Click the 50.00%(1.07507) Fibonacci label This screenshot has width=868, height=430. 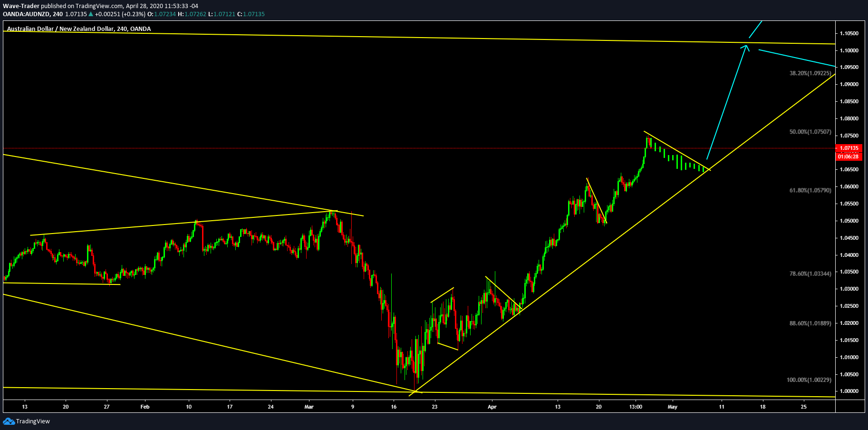810,132
